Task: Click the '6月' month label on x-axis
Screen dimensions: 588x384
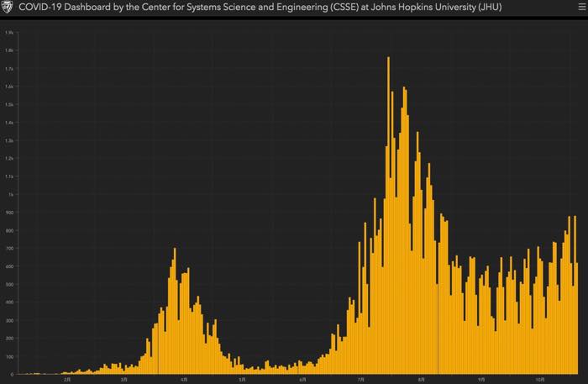Action: click(302, 380)
